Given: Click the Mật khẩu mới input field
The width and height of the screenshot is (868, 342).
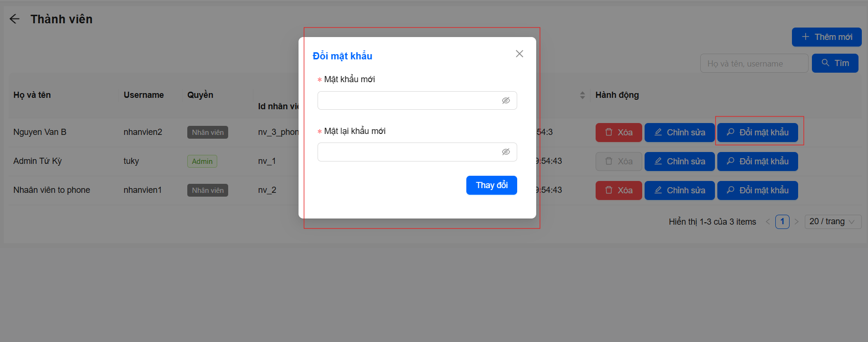Looking at the screenshot, I should tap(409, 101).
